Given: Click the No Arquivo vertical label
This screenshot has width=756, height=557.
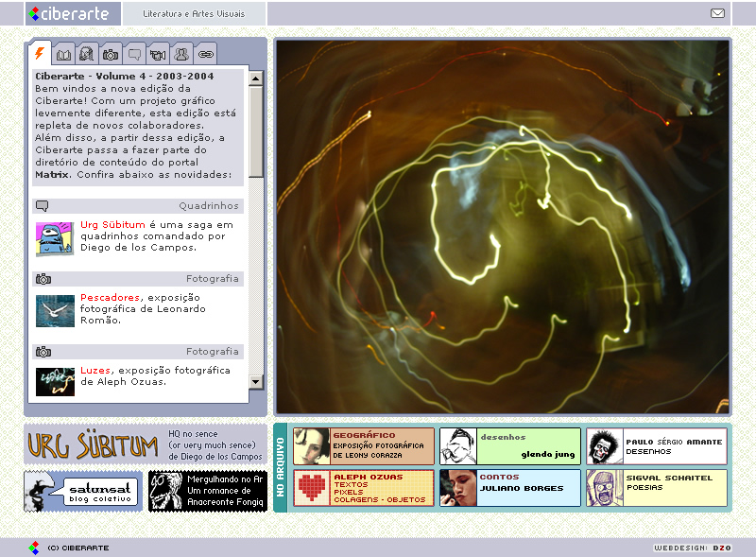Looking at the screenshot, I should point(281,467).
